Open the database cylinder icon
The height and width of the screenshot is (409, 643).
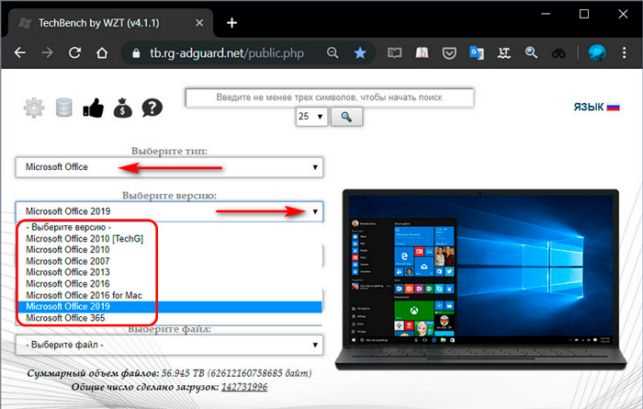pyautogui.click(x=64, y=108)
